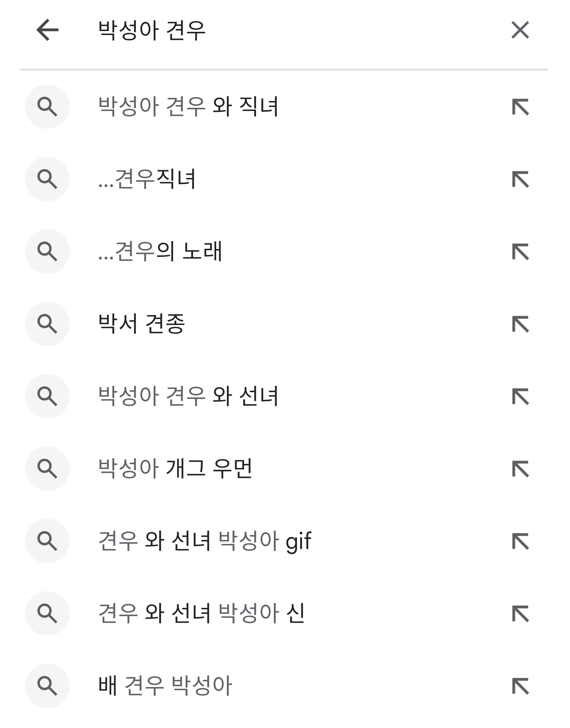Click search field containing 박성아 견우
570x728 pixels.
point(279,30)
